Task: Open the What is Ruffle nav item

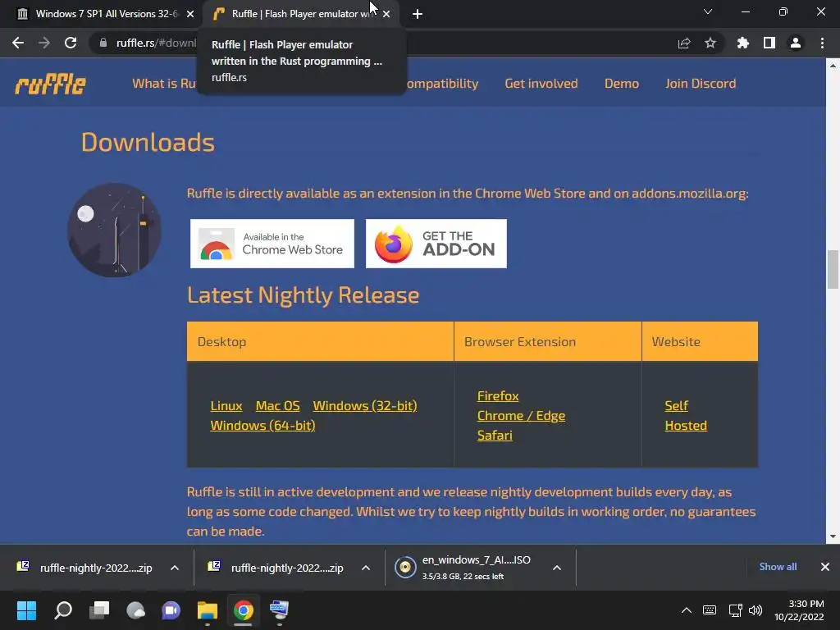Action: (x=164, y=84)
